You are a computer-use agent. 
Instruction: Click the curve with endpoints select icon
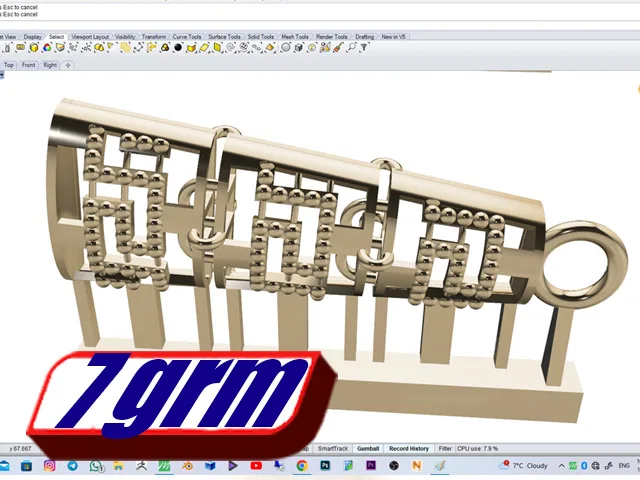point(138,48)
